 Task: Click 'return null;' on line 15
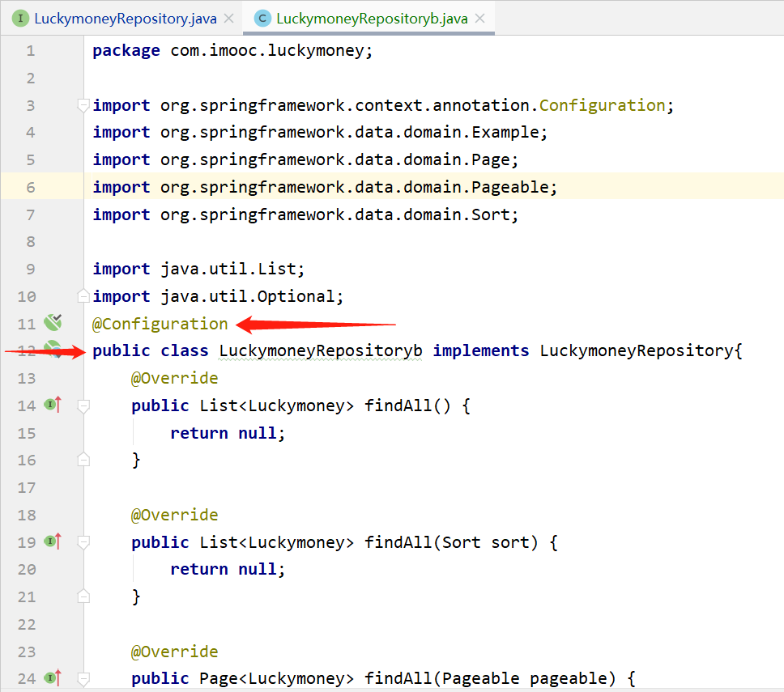[x=228, y=433]
